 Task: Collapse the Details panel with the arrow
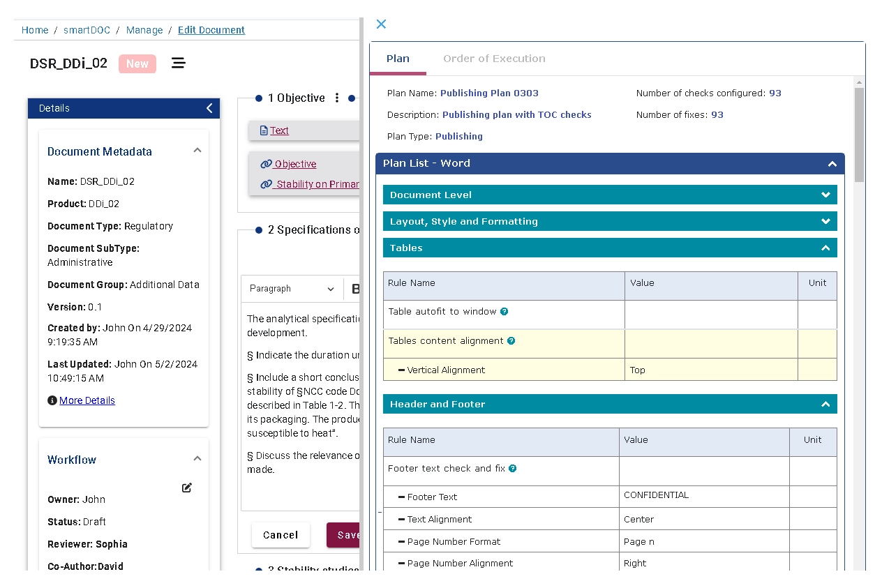(x=209, y=108)
